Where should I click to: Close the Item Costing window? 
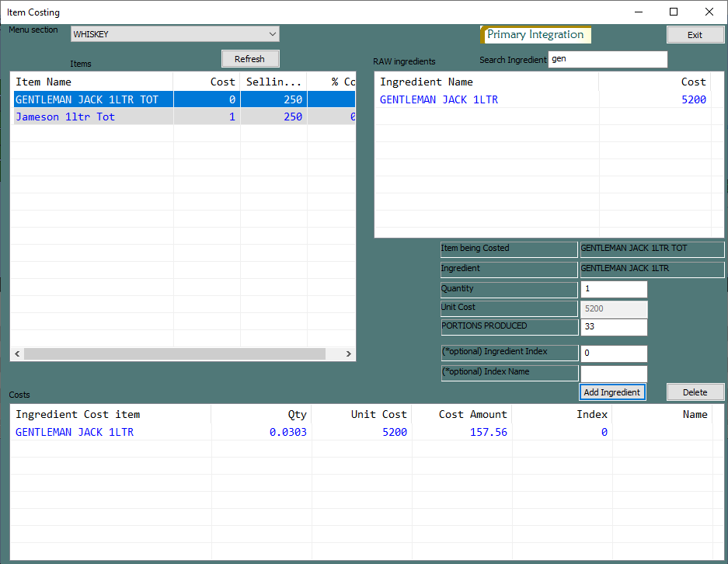tap(709, 12)
